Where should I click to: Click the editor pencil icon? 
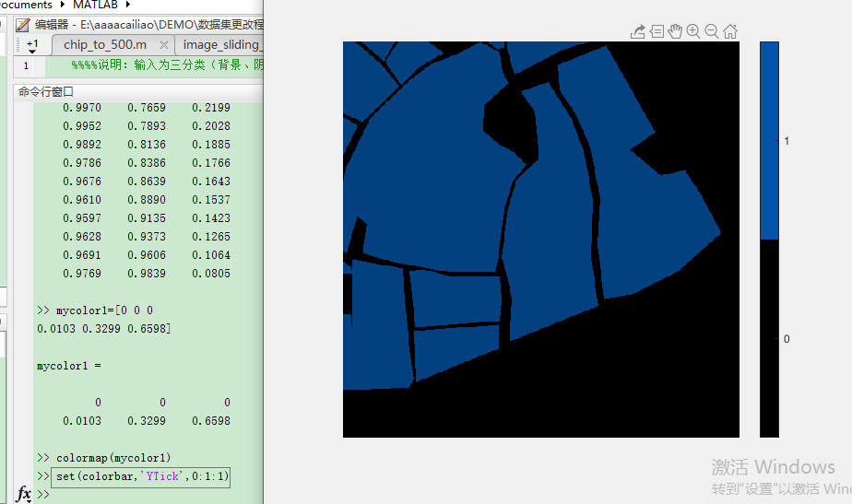tap(22, 25)
